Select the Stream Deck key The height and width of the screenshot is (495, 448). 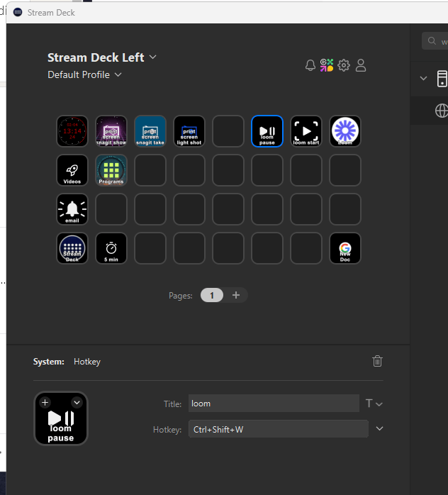(x=72, y=248)
